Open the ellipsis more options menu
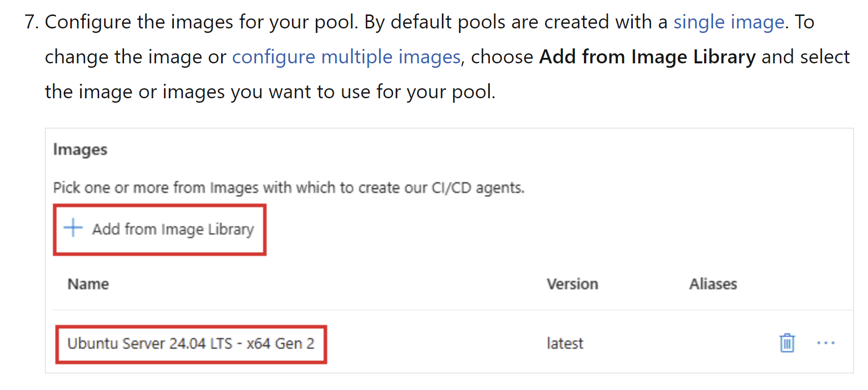Viewport: 868px width, 390px height. (x=826, y=343)
